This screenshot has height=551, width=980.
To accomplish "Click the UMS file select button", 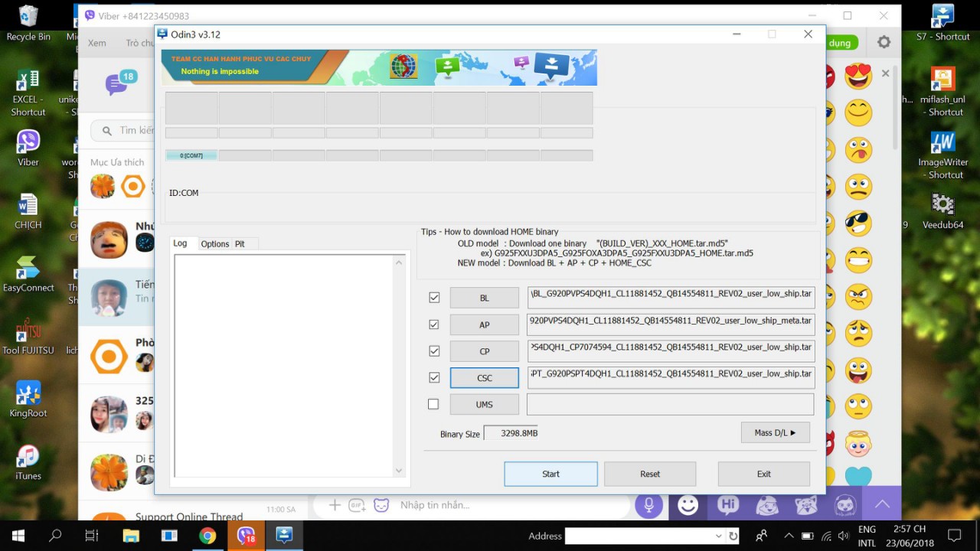I will point(485,404).
